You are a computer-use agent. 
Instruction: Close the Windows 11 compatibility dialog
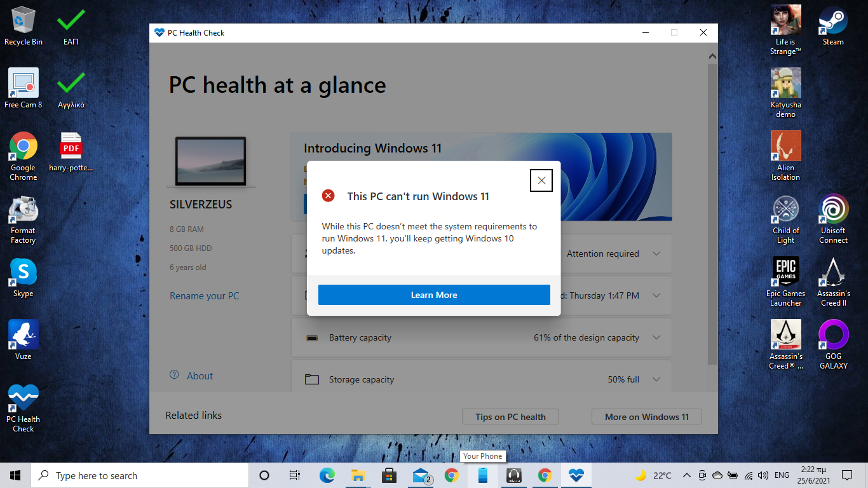(541, 180)
